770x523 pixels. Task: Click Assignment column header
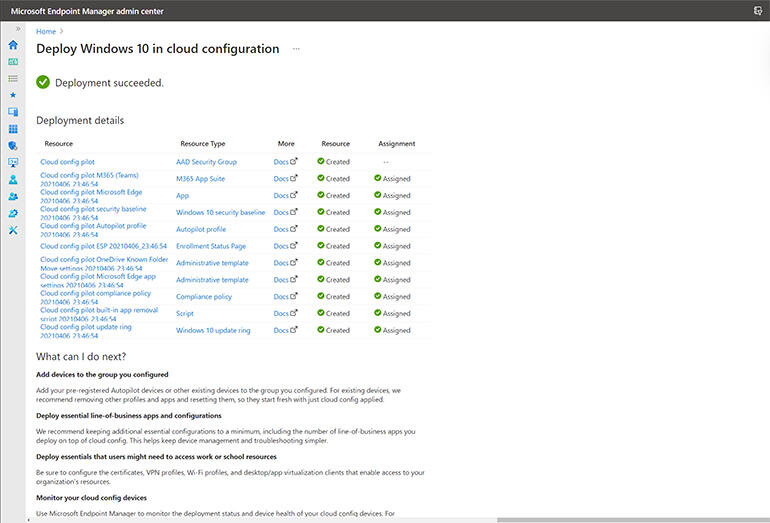pyautogui.click(x=397, y=143)
